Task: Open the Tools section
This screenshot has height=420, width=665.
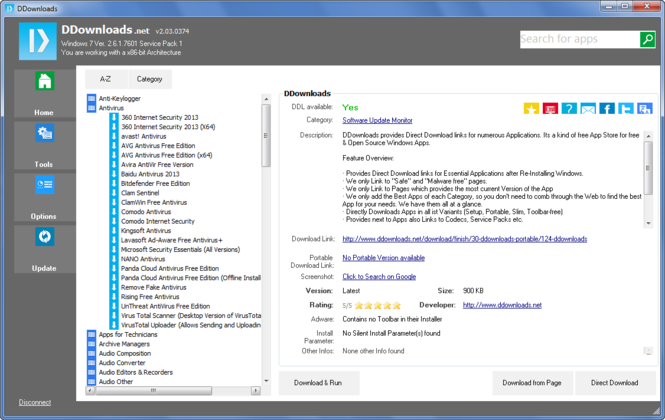Action: (x=45, y=146)
